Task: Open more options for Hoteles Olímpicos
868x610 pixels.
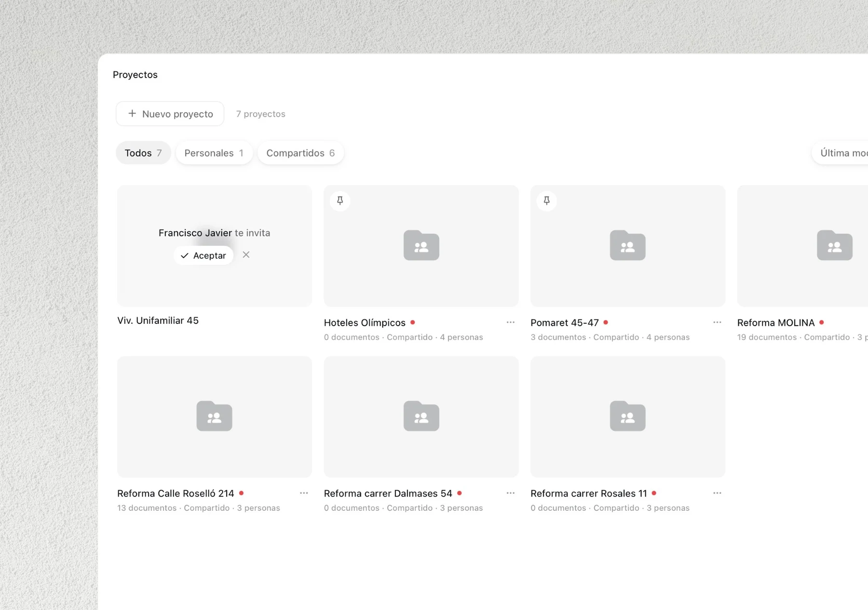Action: coord(511,322)
